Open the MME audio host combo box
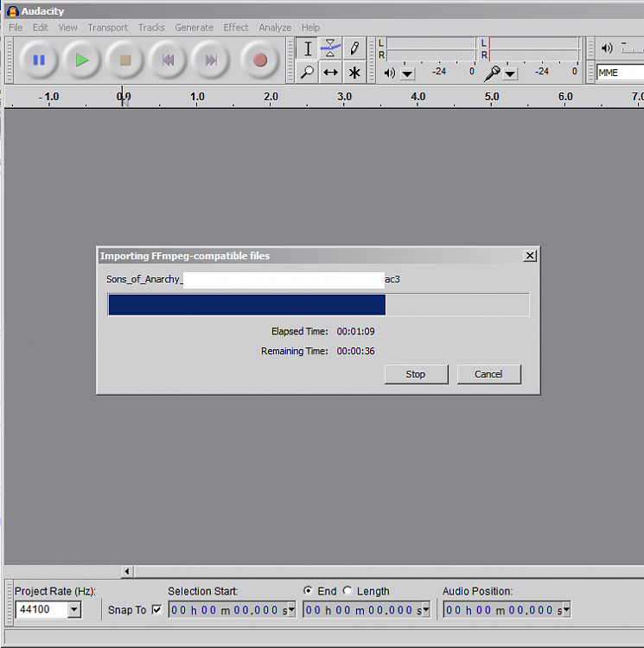 pos(621,73)
